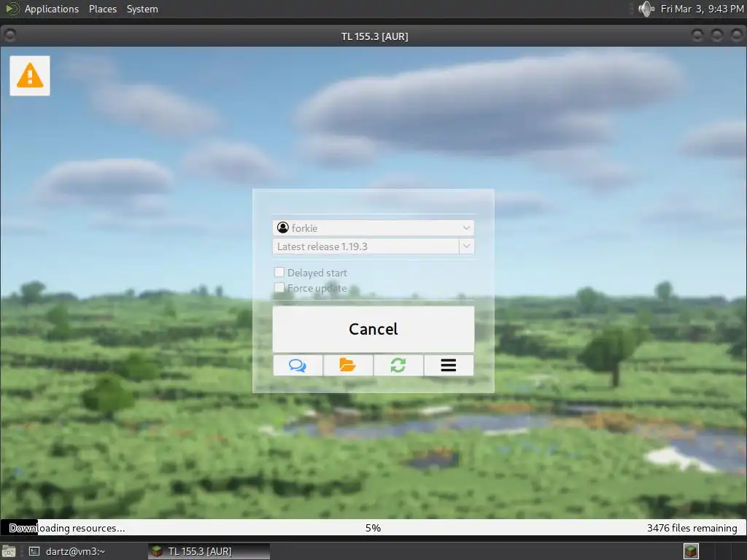Click the TL 155.3 [AUR] taskbar button
The height and width of the screenshot is (560, 747).
[209, 551]
